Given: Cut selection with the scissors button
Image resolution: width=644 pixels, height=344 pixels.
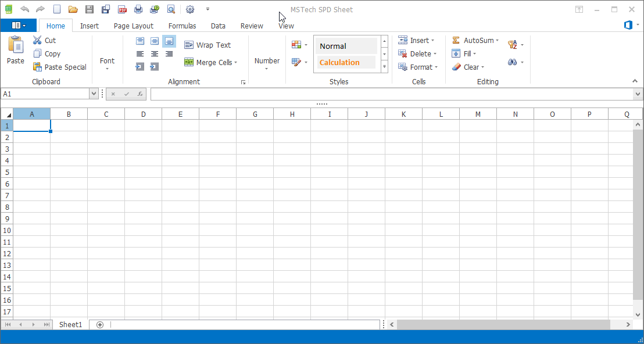Looking at the screenshot, I should click(44, 40).
